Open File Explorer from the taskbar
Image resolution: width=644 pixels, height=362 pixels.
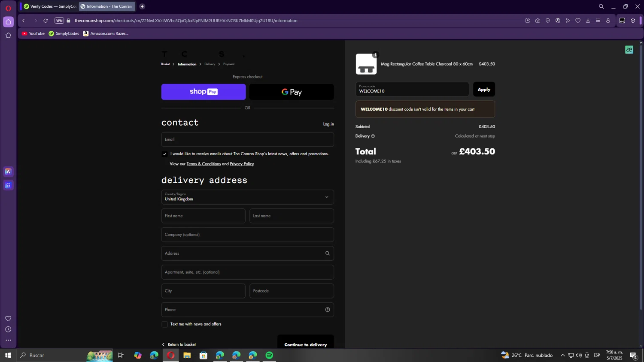pos(187,355)
